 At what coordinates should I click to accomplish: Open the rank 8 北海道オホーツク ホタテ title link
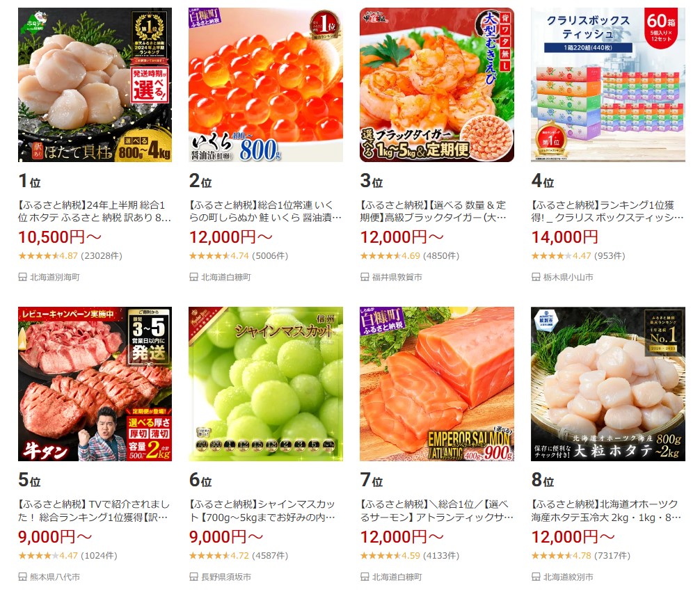(606, 511)
